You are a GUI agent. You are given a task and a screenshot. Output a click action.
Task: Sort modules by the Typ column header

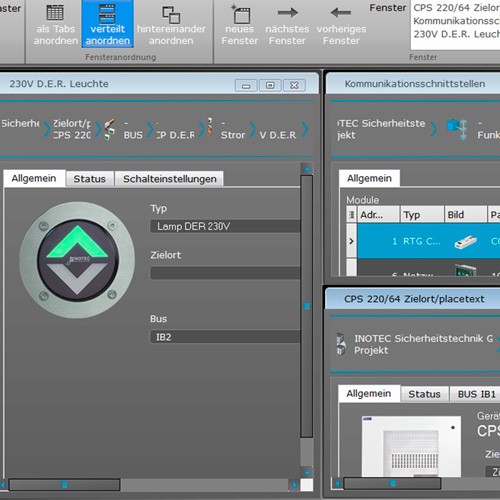coord(422,215)
